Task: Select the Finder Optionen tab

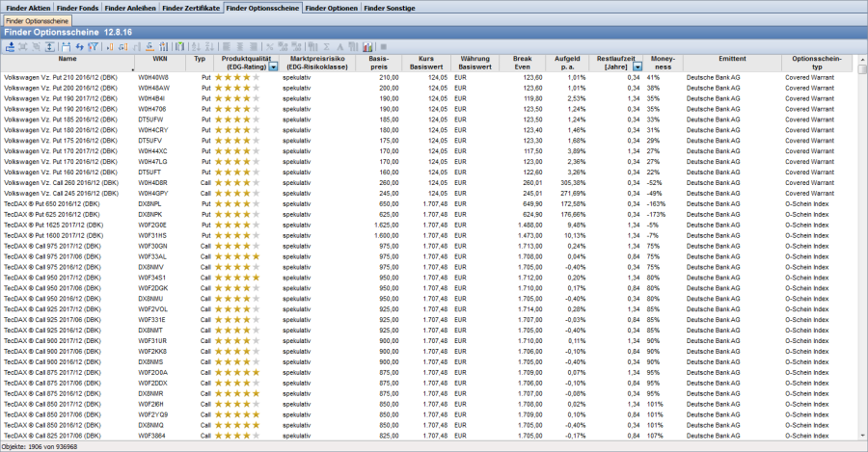Action: pyautogui.click(x=332, y=7)
